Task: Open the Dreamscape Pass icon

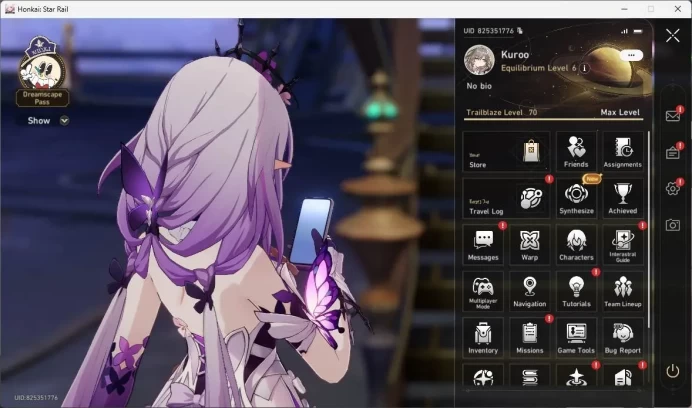Action: click(42, 71)
